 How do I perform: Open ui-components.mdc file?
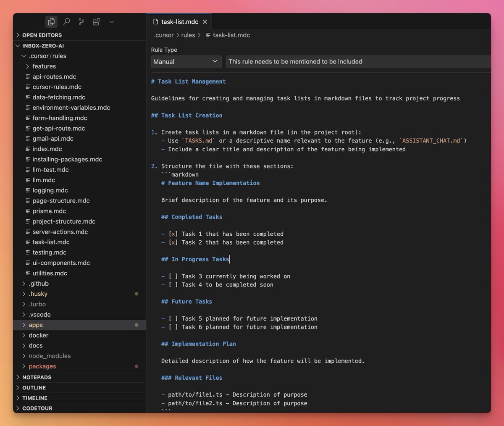click(80, 263)
